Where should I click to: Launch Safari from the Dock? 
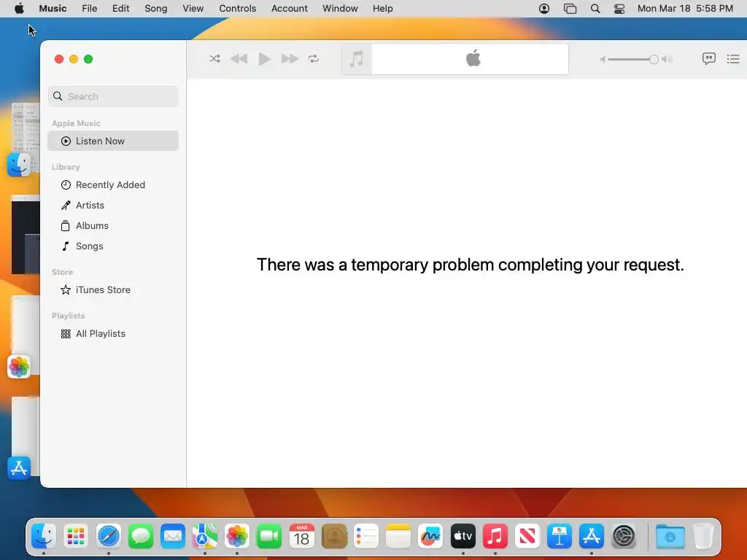(x=109, y=537)
